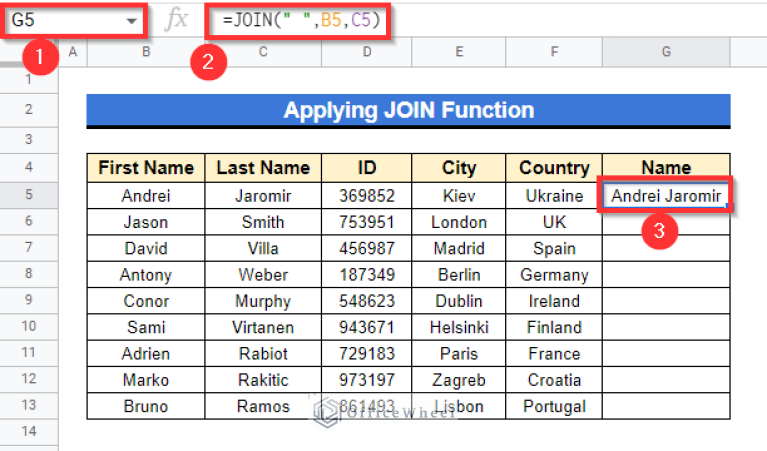Select row 14 header
This screenshot has height=451, width=767.
tap(29, 432)
